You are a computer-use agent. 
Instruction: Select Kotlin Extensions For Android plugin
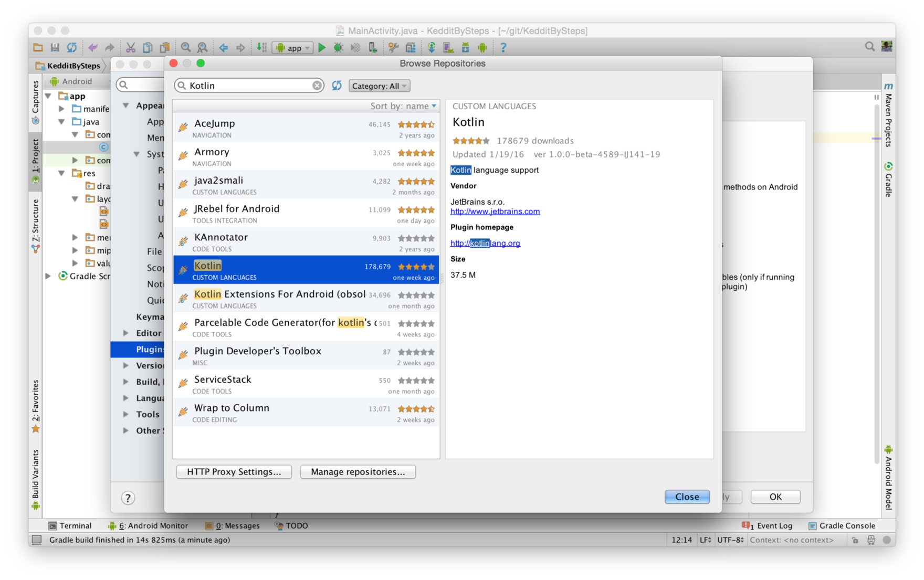click(307, 299)
